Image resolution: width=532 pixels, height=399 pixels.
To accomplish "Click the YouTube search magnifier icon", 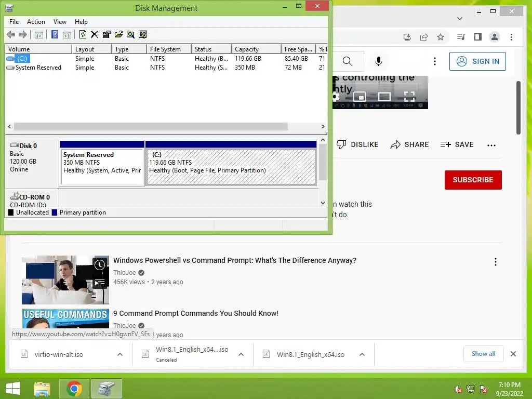I will tap(347, 61).
